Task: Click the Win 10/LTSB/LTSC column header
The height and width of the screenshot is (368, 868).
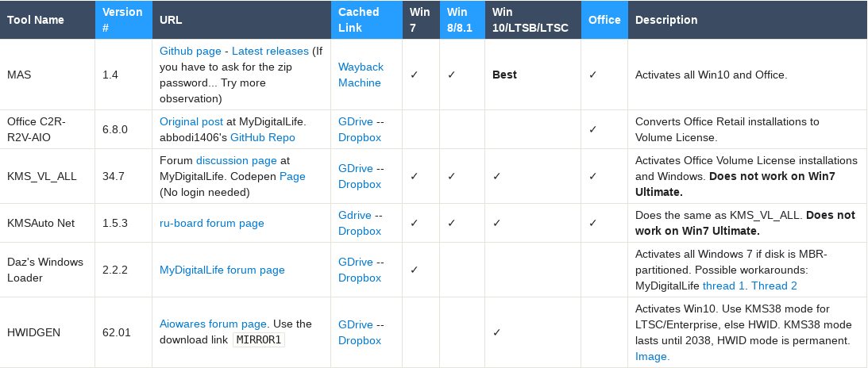Action: click(533, 20)
